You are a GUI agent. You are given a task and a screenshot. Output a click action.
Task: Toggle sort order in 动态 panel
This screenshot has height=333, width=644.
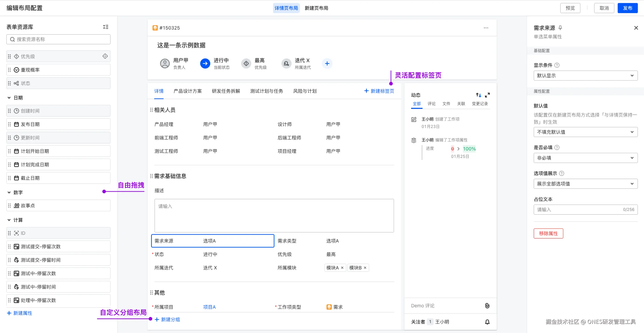pos(478,95)
